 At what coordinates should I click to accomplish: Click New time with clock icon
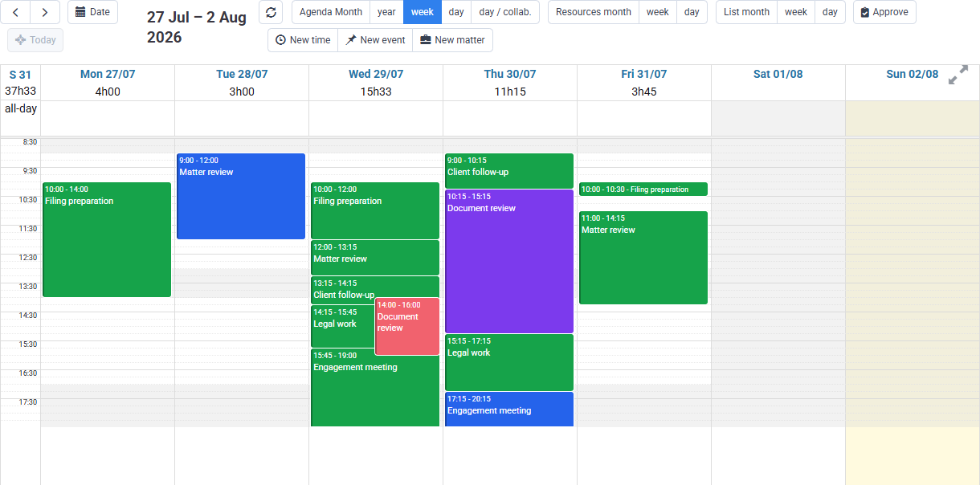303,40
